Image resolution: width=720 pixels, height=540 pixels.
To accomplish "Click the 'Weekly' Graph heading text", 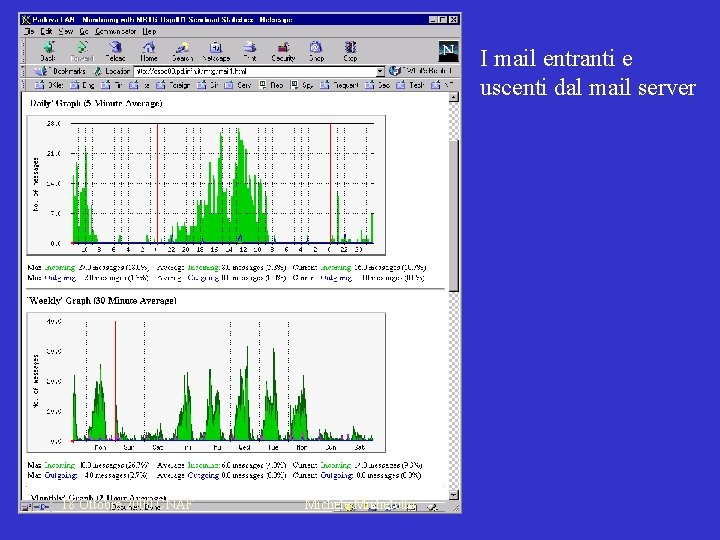I will click(x=102, y=301).
